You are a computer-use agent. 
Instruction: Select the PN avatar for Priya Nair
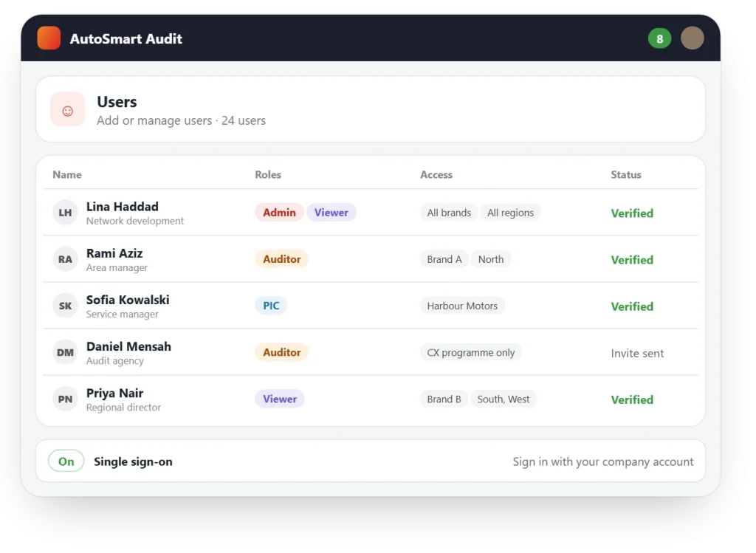click(65, 399)
